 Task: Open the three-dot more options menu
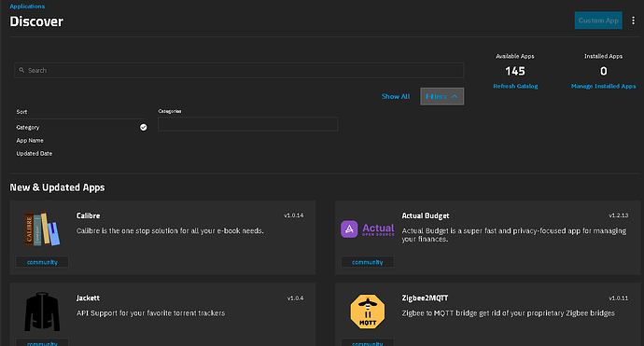pos(633,21)
